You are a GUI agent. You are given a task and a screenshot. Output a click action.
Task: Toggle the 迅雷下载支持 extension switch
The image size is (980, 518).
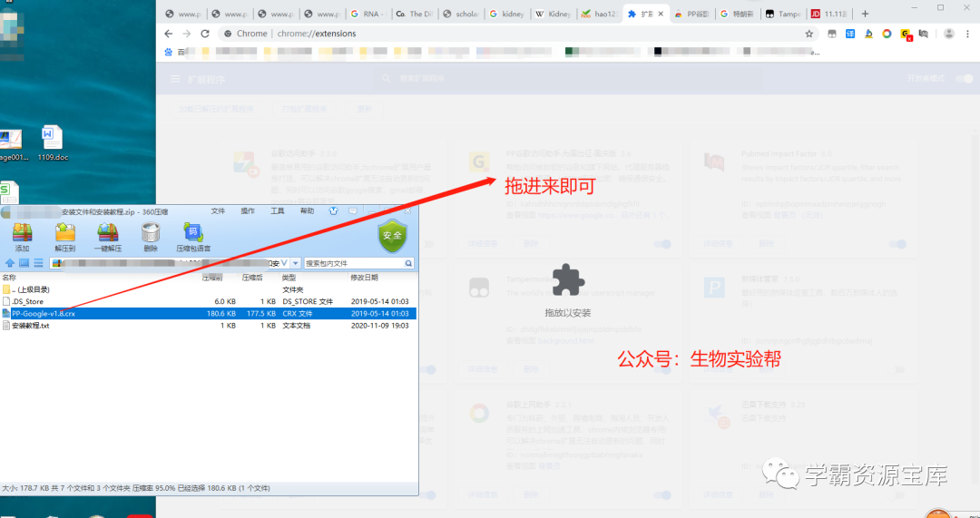tap(897, 495)
